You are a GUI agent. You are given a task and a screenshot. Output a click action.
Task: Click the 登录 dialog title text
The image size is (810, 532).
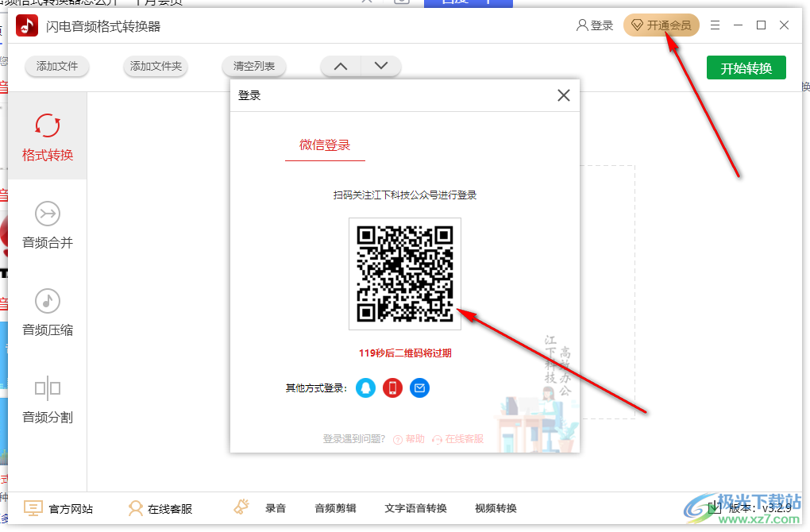coord(249,95)
